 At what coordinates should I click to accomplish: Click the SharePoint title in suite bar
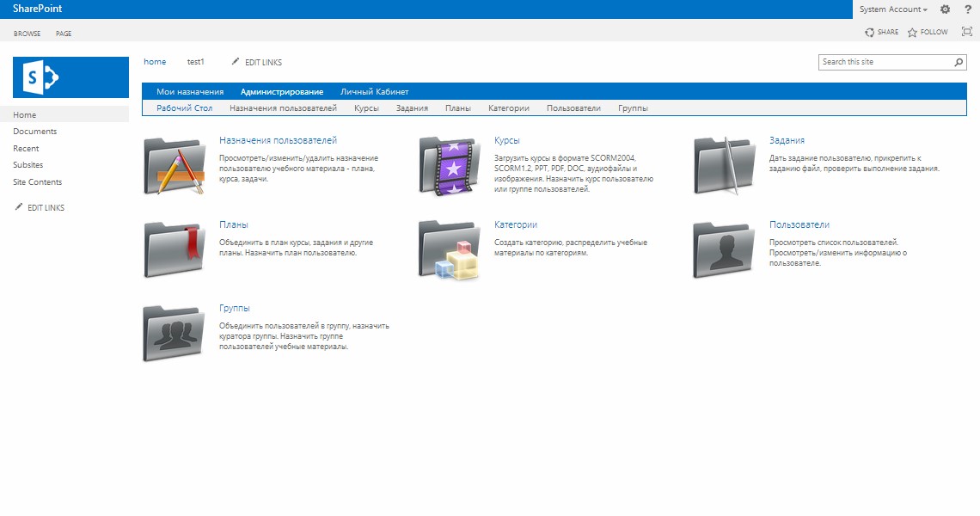(38, 9)
